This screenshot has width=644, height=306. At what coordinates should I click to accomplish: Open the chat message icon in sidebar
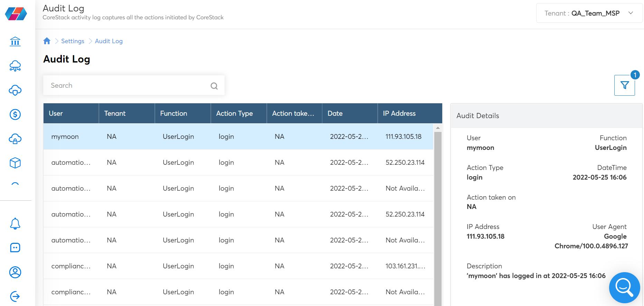[15, 248]
